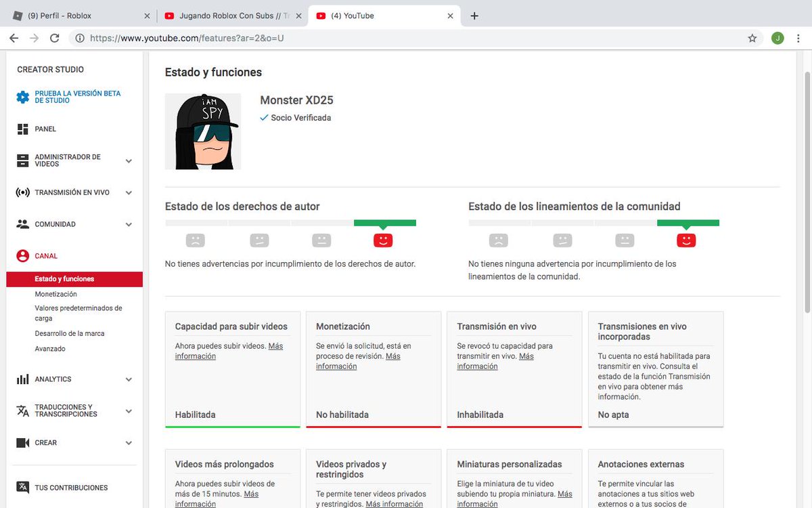The image size is (812, 508).
Task: View site information icon in address bar
Action: pyautogui.click(x=80, y=39)
